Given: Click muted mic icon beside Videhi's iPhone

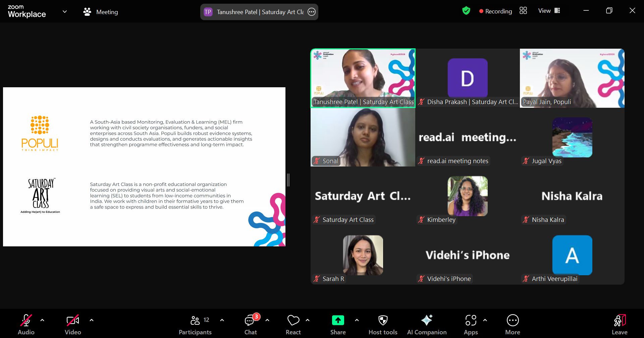Looking at the screenshot, I should coord(421,279).
